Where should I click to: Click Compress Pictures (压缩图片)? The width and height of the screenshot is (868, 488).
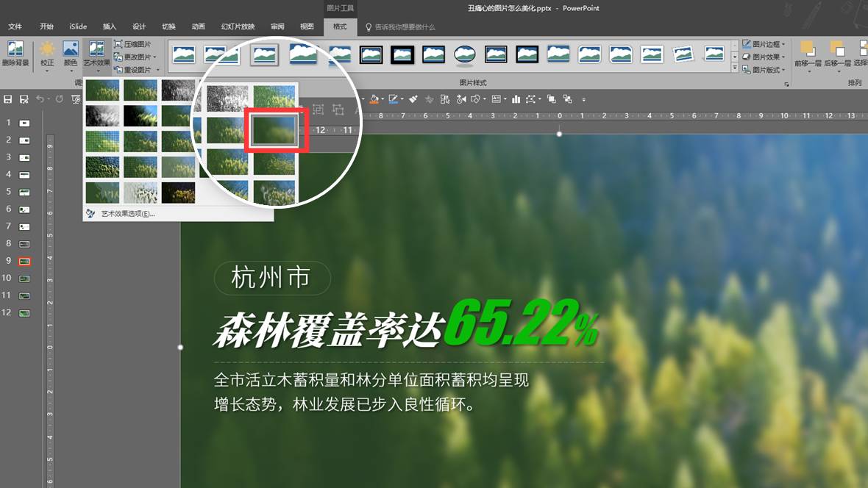pos(132,43)
